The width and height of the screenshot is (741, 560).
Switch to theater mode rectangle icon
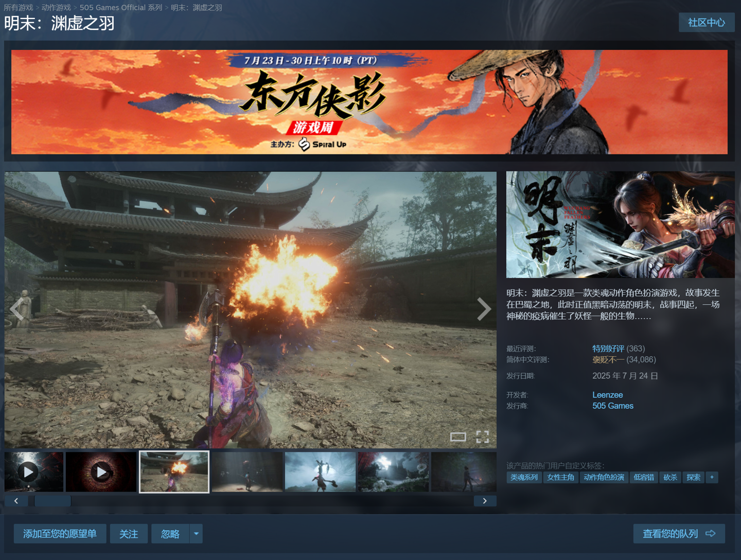pyautogui.click(x=458, y=437)
